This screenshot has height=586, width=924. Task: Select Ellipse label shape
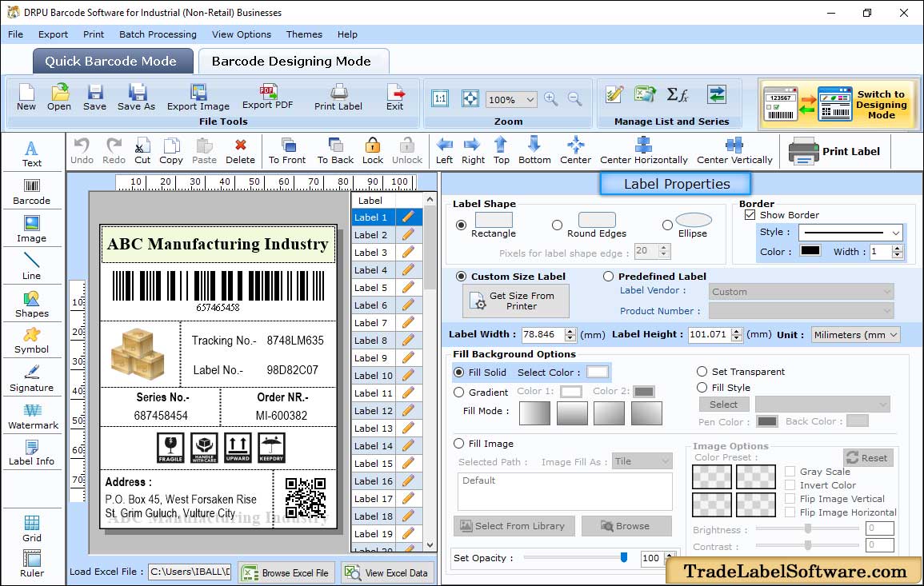667,225
